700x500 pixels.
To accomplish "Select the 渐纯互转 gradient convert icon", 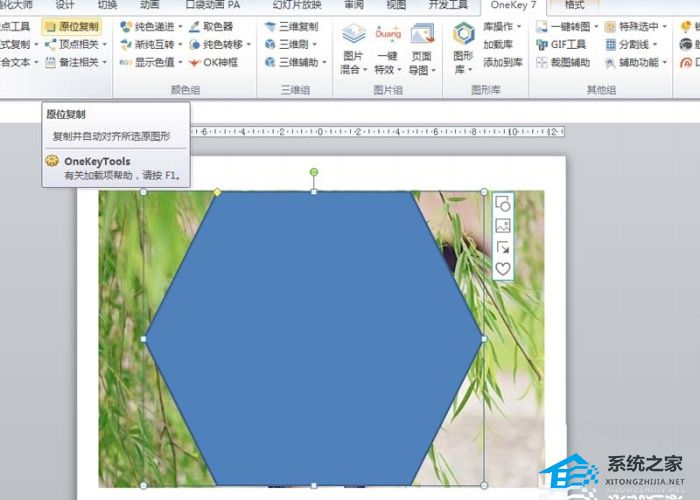I will (x=126, y=44).
